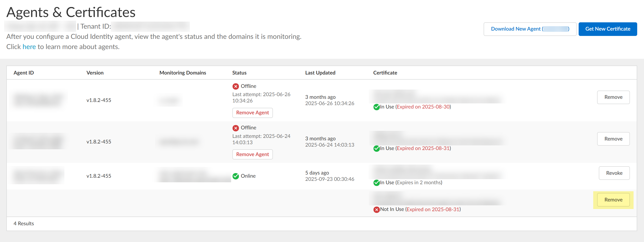Viewport: 644px width, 242px height.
Task: Click the Last Updated column header
Action: click(320, 73)
